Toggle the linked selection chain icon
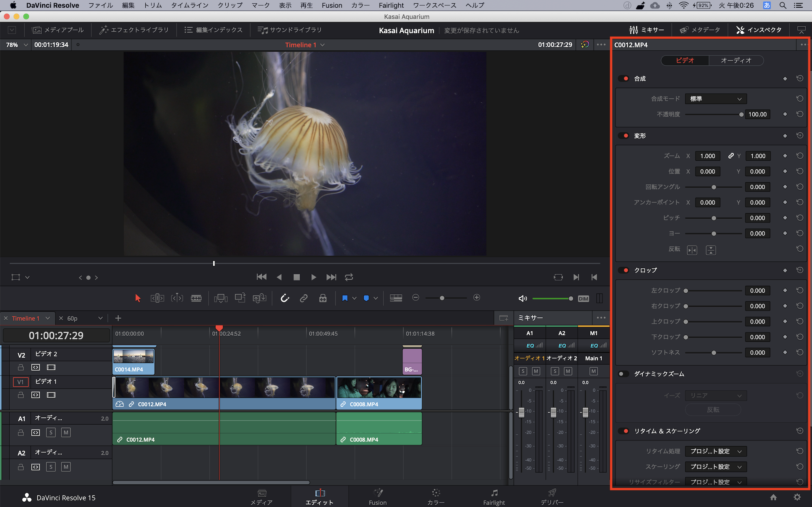 tap(304, 298)
